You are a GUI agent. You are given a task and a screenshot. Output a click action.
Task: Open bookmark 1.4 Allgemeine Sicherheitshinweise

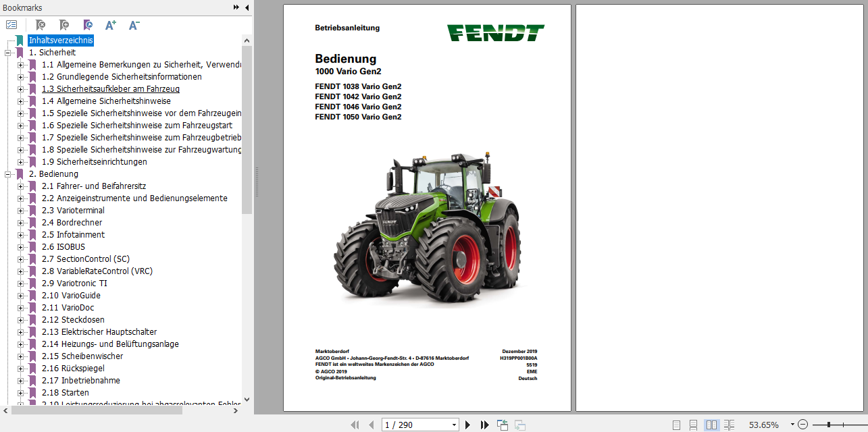coord(106,101)
